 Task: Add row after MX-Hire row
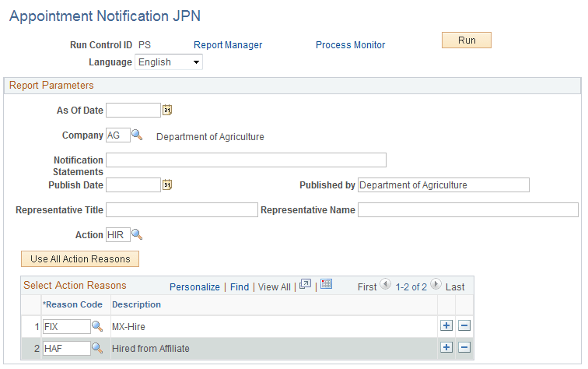[446, 325]
